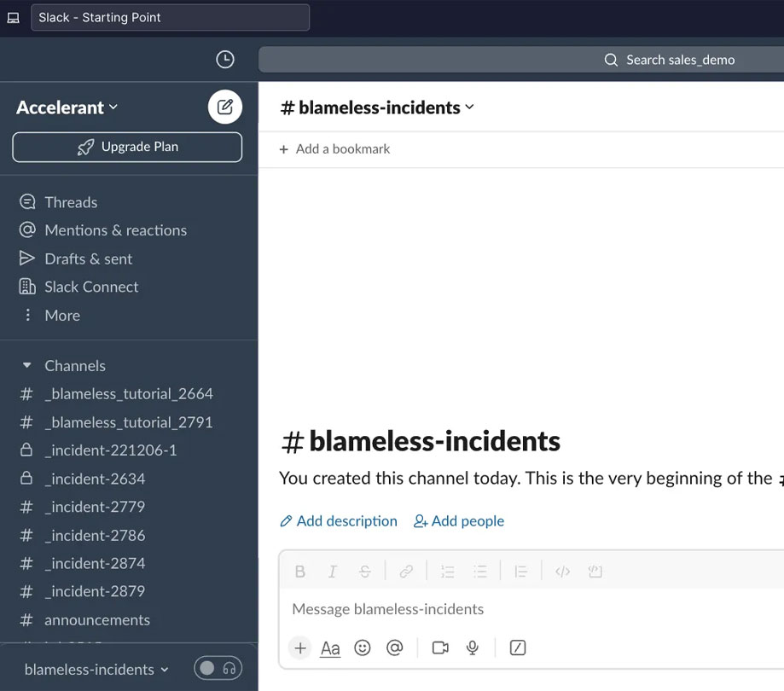The height and width of the screenshot is (691, 784).
Task: Toggle italic formatting
Action: click(x=333, y=572)
